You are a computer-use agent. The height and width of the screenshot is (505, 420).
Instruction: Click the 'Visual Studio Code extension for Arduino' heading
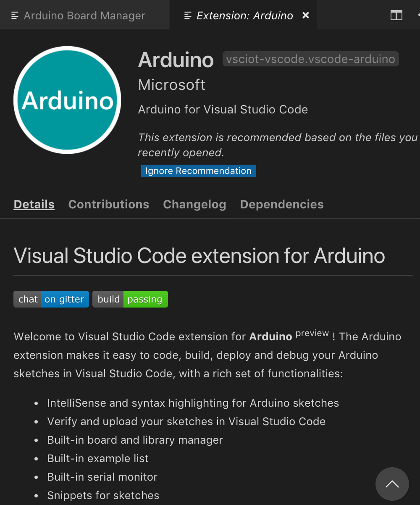pyautogui.click(x=199, y=255)
